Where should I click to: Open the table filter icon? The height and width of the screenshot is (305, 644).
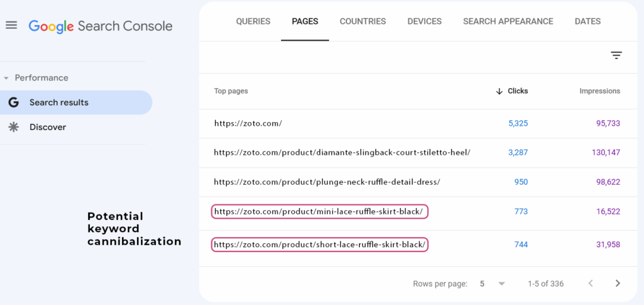click(616, 55)
